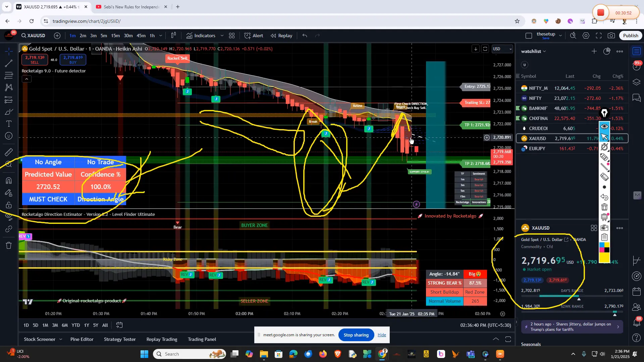Open the thesetup layout dropdown arrow
Image resolution: width=644 pixels, height=362 pixels.
coord(560,36)
